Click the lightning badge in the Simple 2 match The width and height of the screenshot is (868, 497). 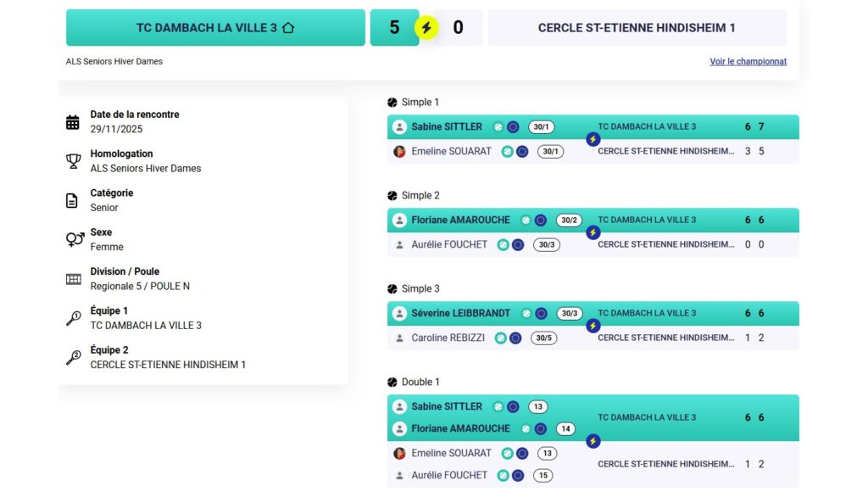click(593, 232)
